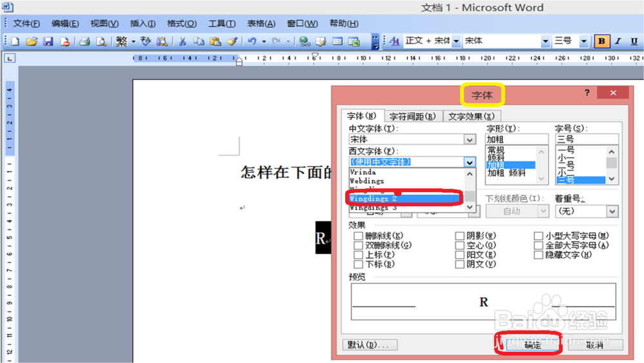
Task: Click the tab-stop selector at ruler corner
Action: pos(10,59)
